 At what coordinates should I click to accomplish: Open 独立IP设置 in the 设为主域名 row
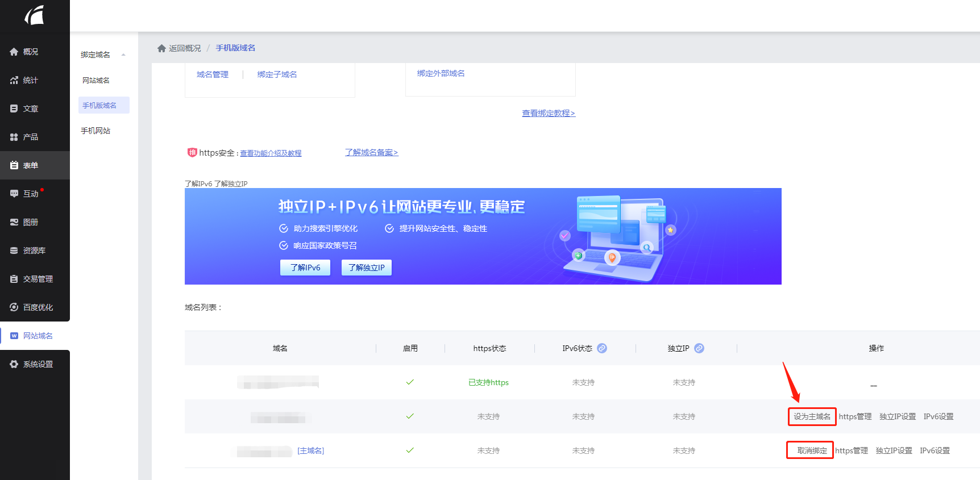click(898, 416)
